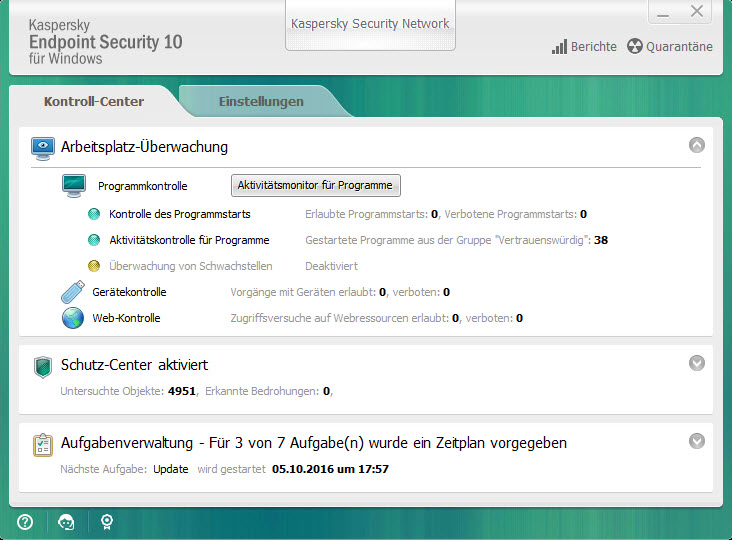Open the Kaspersky Security Network panel

(x=370, y=24)
